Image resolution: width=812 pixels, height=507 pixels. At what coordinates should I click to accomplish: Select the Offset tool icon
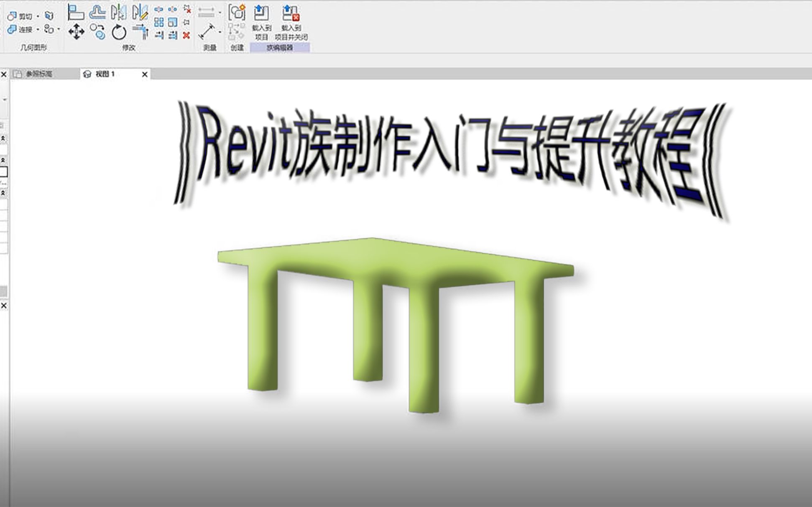pos(97,12)
